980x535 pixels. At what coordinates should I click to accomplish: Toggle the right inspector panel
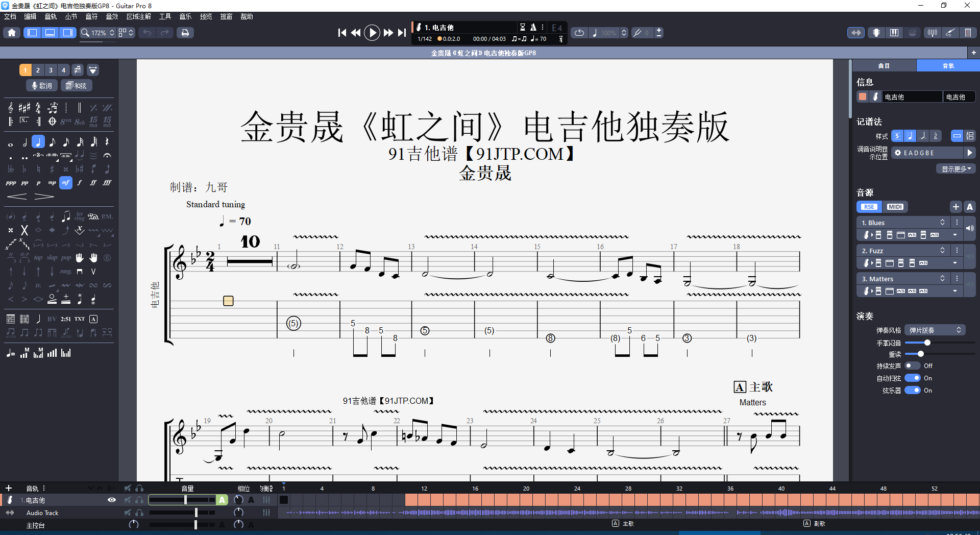67,33
